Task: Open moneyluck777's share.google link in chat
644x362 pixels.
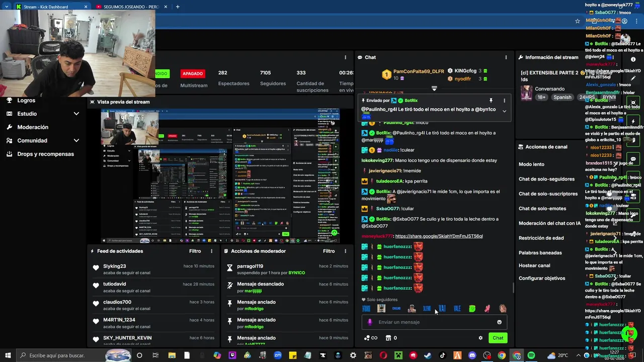Action: tap(439, 236)
